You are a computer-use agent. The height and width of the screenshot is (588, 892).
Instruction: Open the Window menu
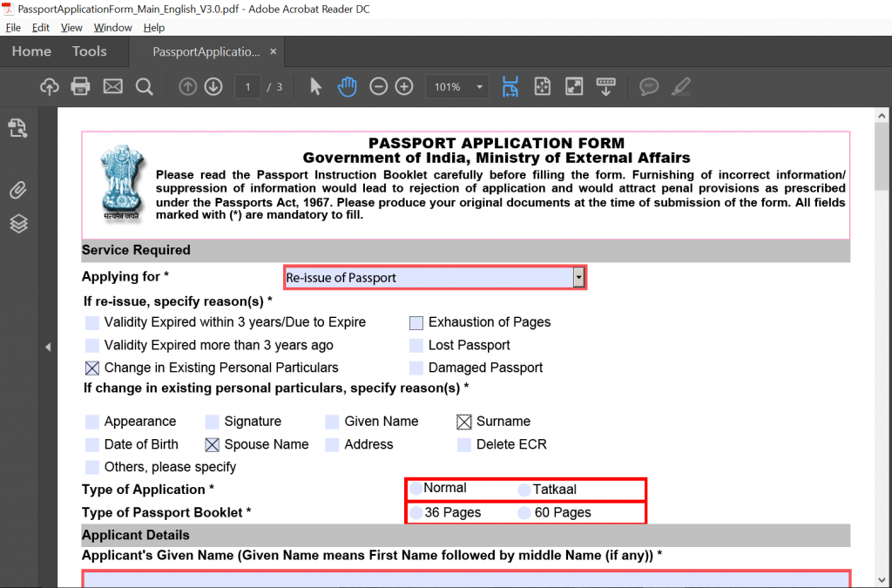click(x=112, y=28)
